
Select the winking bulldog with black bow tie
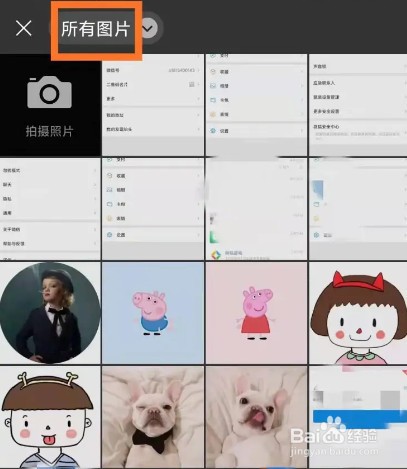[153, 417]
